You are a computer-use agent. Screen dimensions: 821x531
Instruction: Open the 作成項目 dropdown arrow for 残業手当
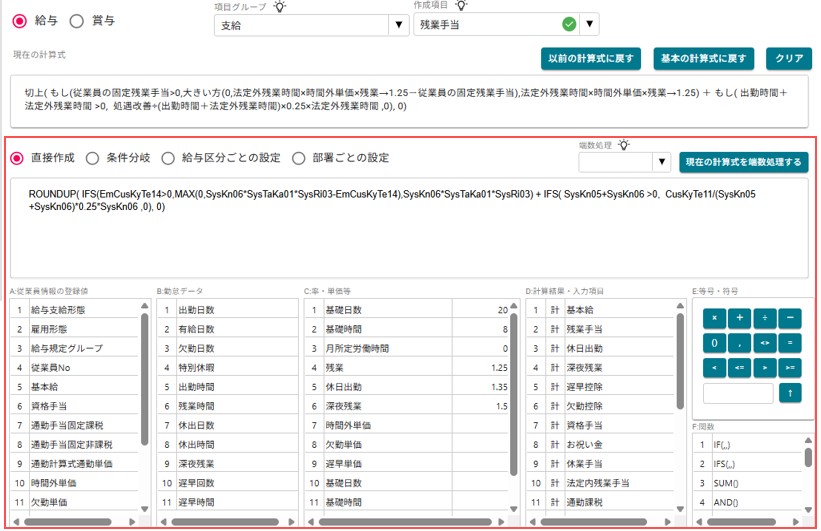(x=590, y=24)
